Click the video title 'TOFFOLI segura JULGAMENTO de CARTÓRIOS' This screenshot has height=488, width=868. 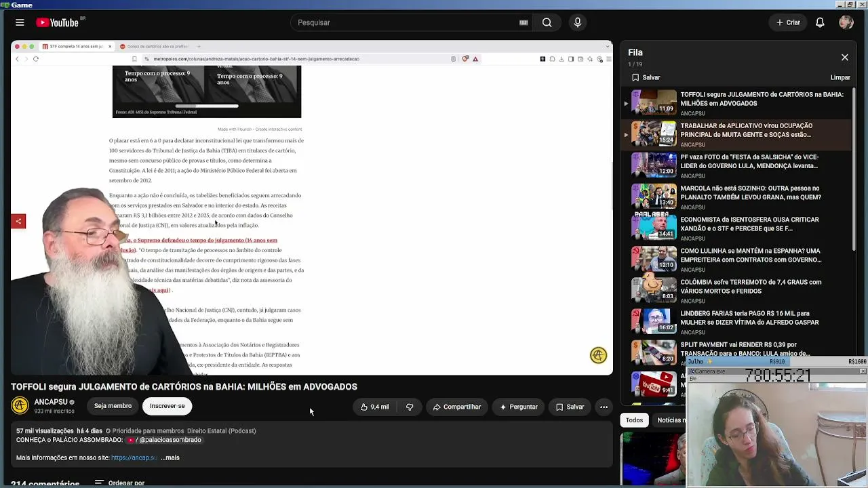(184, 387)
